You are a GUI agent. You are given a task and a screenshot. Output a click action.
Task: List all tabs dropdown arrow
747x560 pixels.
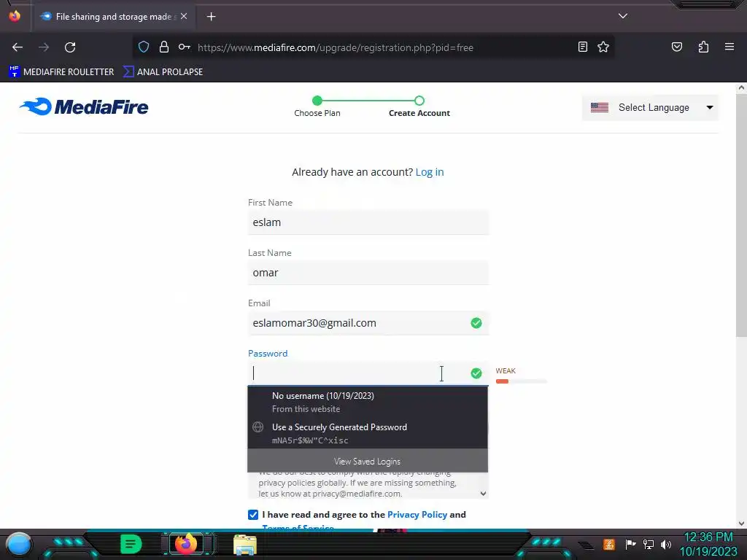tap(623, 16)
